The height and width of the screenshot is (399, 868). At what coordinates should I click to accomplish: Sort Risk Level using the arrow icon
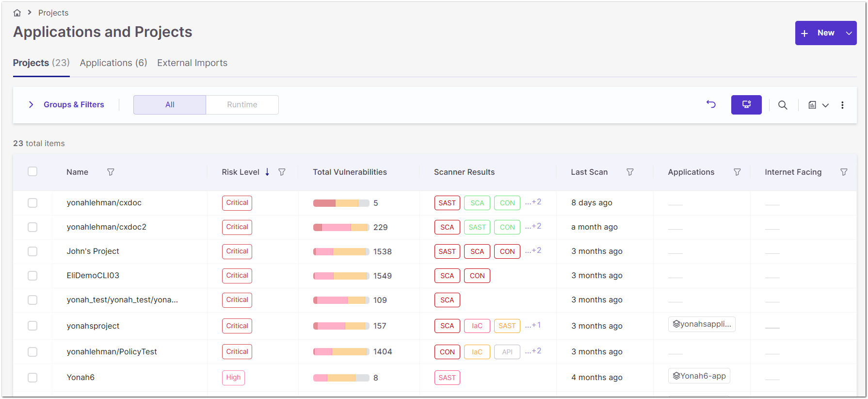click(x=267, y=172)
